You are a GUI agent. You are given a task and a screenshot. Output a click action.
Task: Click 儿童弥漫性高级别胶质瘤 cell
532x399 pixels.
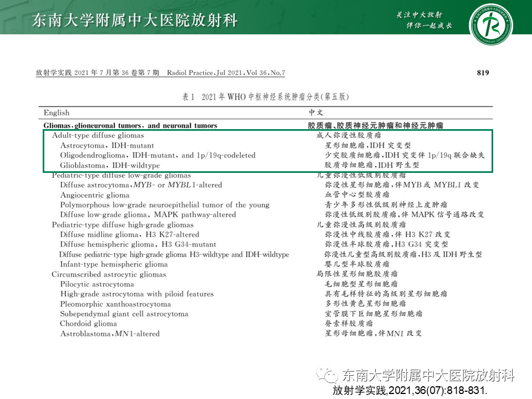pyautogui.click(x=361, y=224)
